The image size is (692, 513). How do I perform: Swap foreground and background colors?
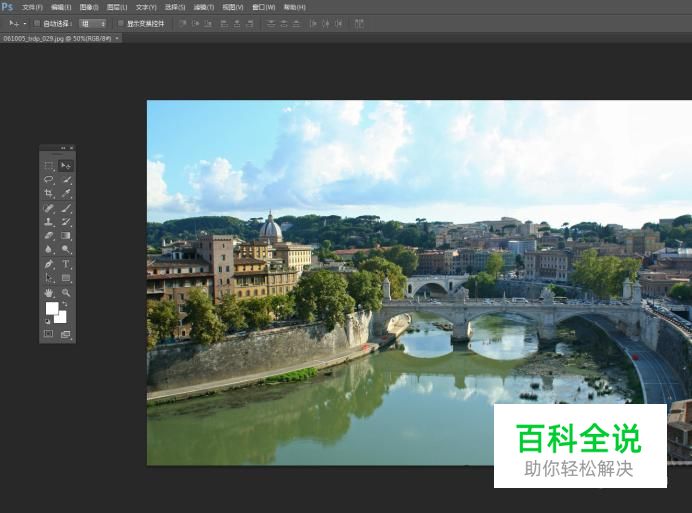65,304
